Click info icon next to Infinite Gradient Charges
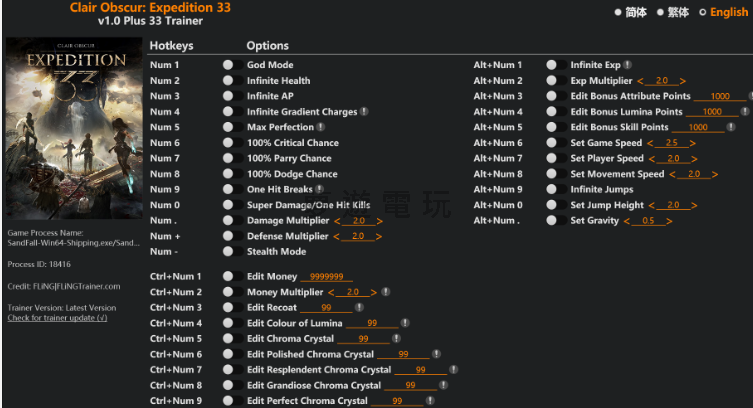The height and width of the screenshot is (408, 753). pos(364,112)
